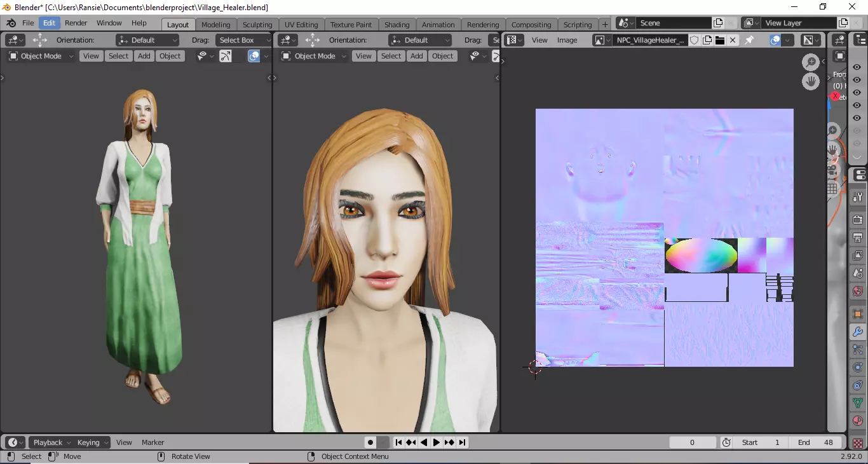The height and width of the screenshot is (464, 868).
Task: Expand the image editor's editor type dropdown
Action: [x=514, y=40]
